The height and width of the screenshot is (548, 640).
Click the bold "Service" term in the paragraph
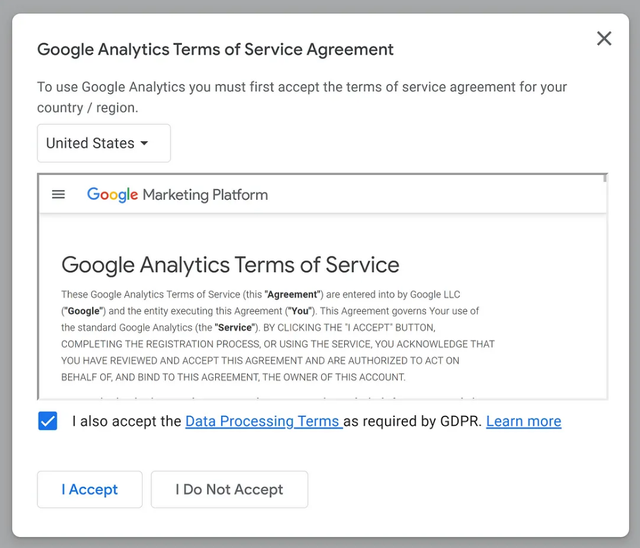(x=233, y=327)
